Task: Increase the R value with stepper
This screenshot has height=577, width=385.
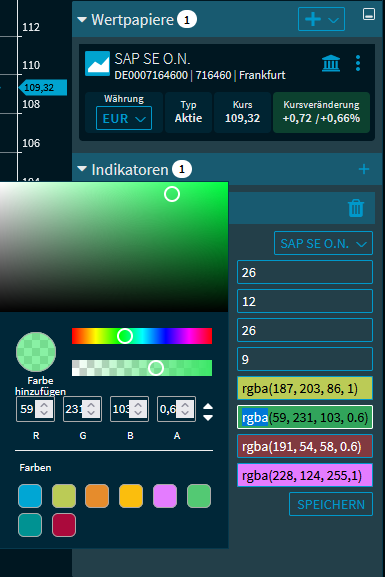Action: coord(44,405)
